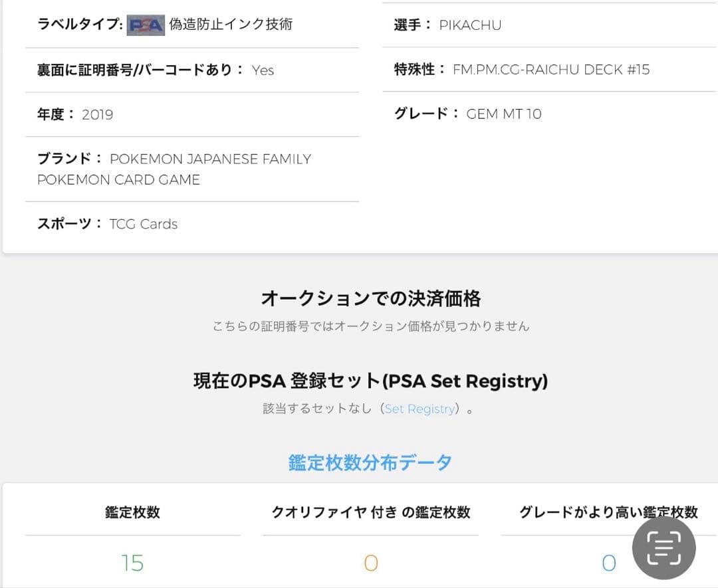718x588 pixels.
Task: Click the PIKACHU player value
Action: (x=470, y=25)
